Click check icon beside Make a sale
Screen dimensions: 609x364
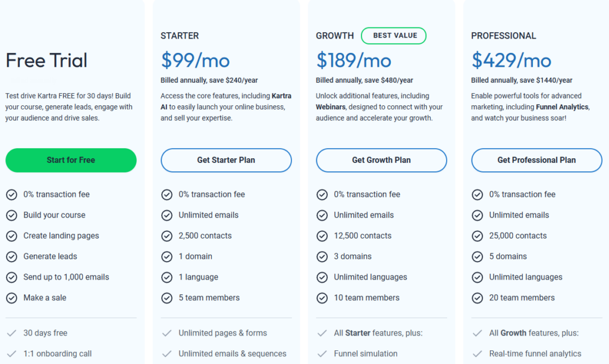11,298
